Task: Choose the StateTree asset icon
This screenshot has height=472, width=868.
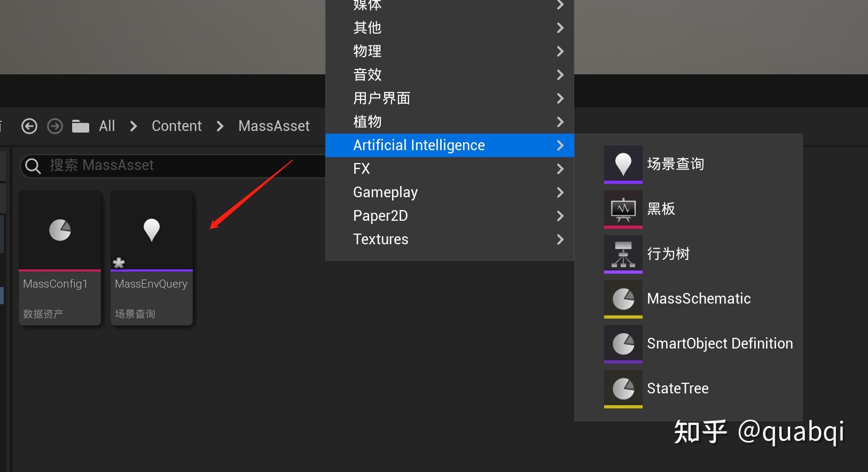Action: click(x=623, y=388)
